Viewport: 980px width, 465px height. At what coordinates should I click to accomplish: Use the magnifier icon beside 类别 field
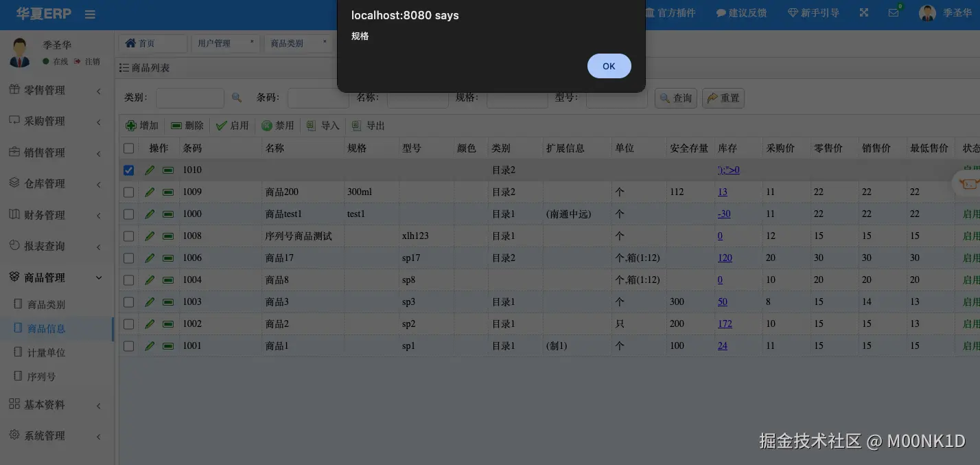(x=237, y=98)
